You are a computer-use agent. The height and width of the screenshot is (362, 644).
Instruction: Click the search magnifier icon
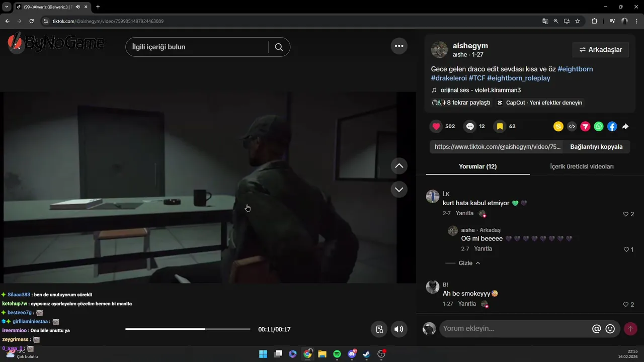tap(279, 47)
